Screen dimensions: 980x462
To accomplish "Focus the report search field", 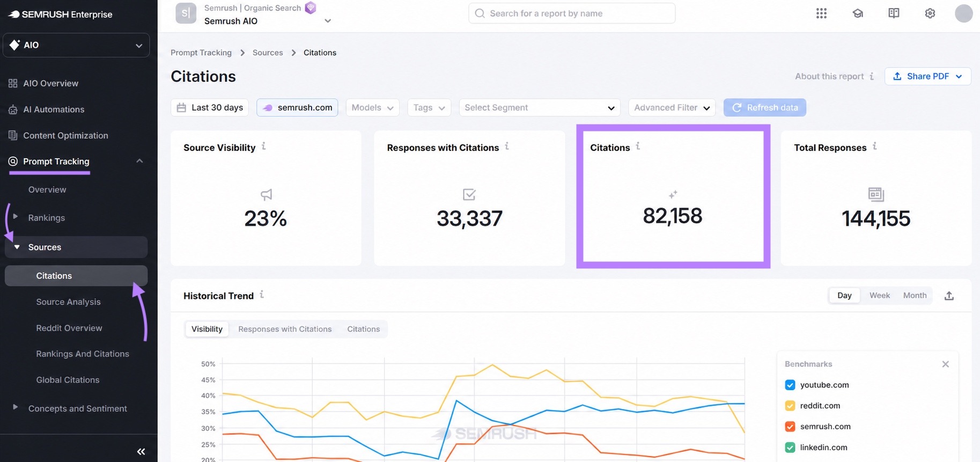I will click(x=572, y=13).
